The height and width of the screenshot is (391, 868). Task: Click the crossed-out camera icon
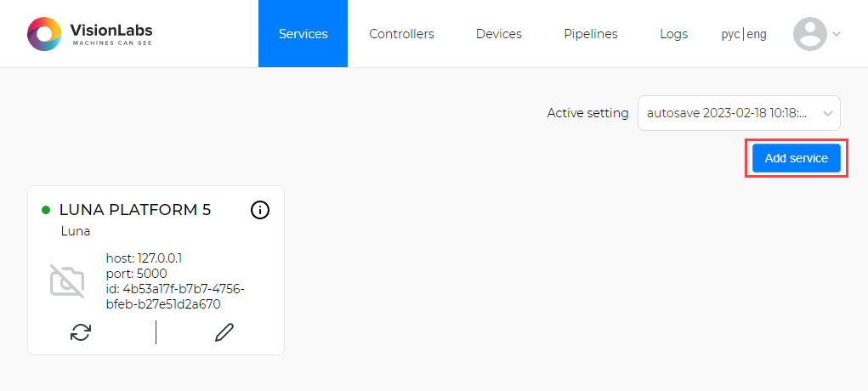[67, 281]
